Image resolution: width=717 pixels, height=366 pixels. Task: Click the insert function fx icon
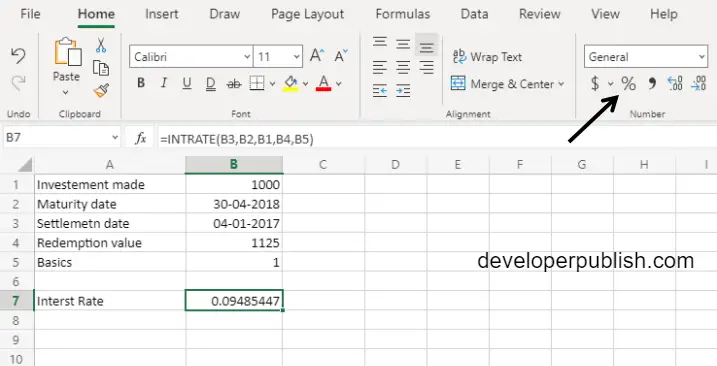140,138
